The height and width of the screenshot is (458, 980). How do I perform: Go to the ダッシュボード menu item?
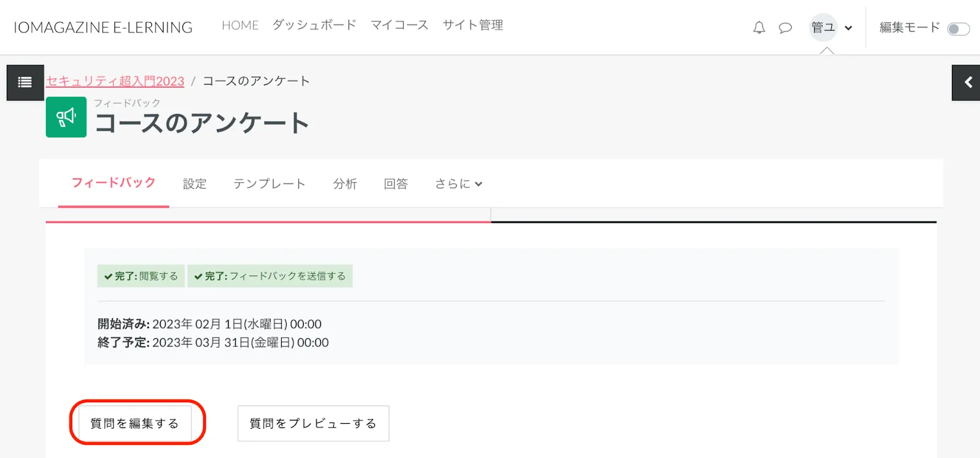click(x=314, y=25)
